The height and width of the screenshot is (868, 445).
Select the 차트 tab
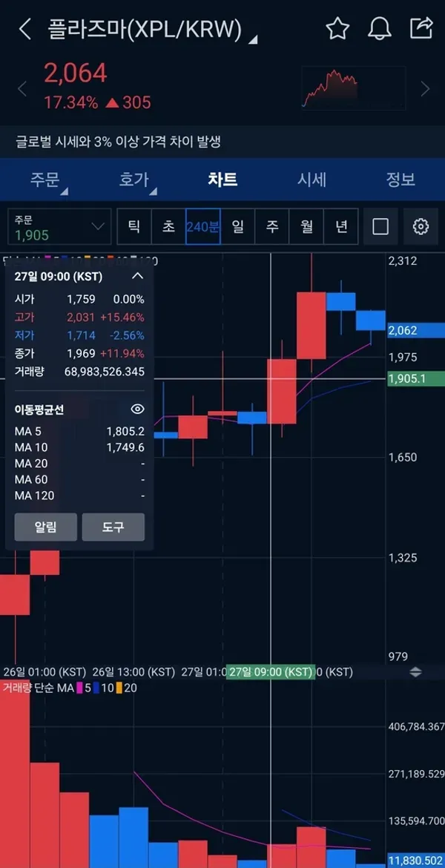tap(222, 180)
